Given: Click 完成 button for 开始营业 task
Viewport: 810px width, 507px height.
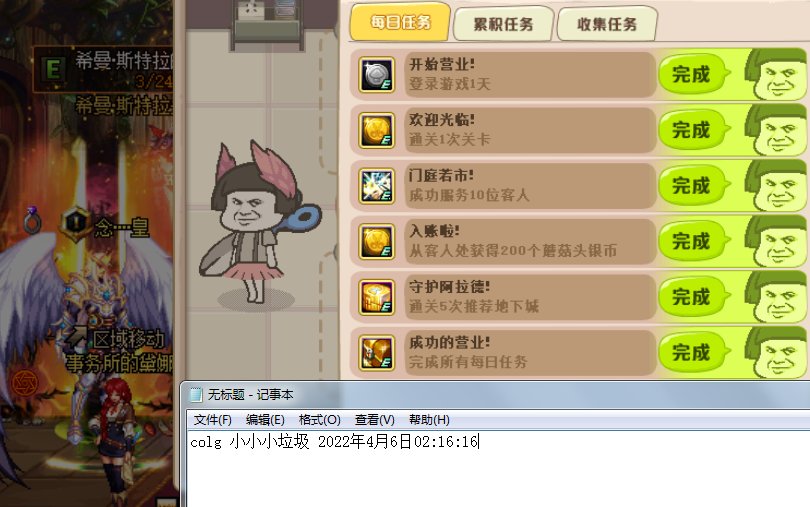Looking at the screenshot, I should pos(692,74).
